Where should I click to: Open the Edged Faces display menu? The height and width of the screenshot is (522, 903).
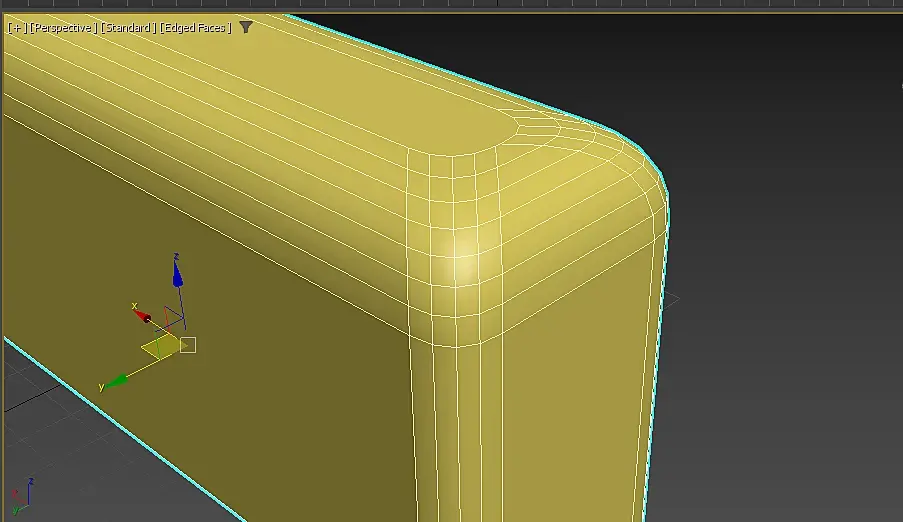click(195, 28)
